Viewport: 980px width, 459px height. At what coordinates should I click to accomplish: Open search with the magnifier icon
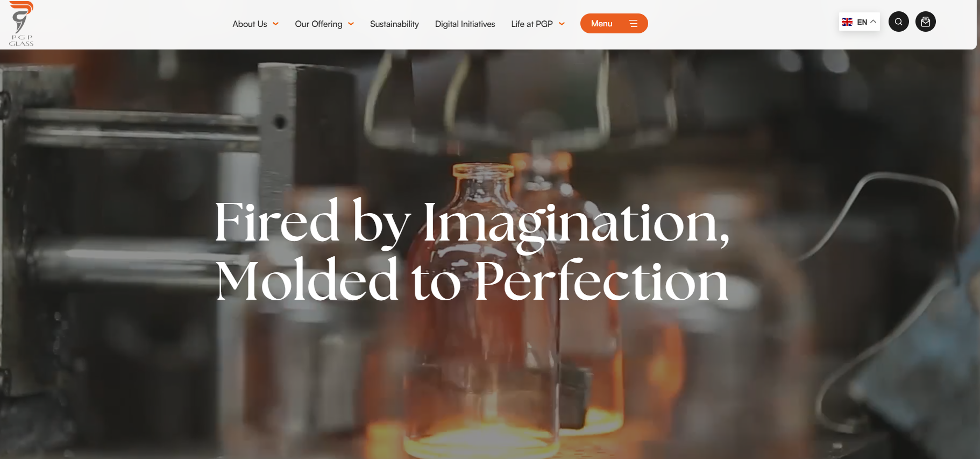pyautogui.click(x=898, y=22)
